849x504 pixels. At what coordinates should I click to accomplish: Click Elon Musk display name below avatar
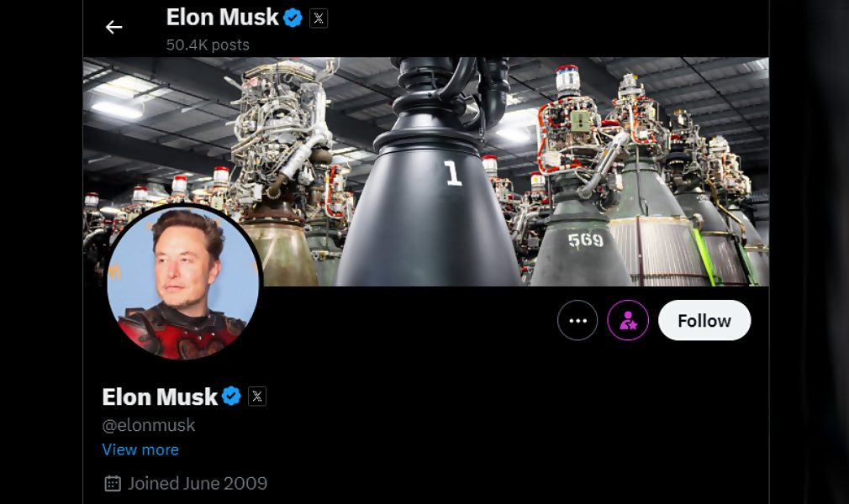tap(160, 396)
